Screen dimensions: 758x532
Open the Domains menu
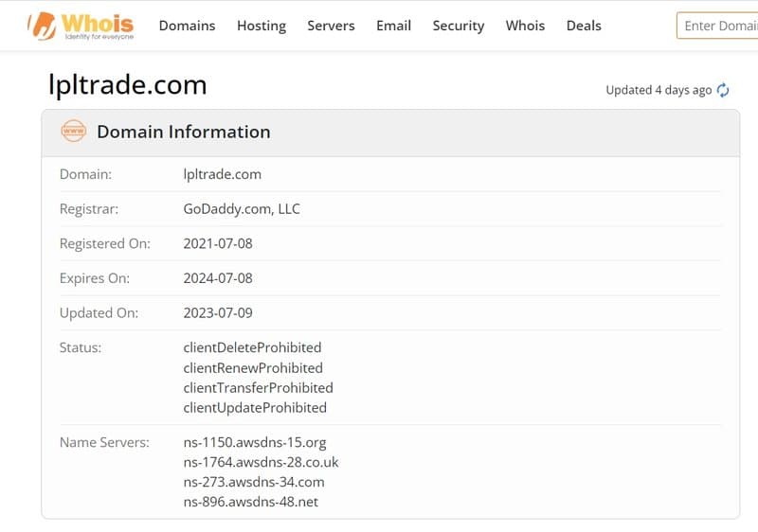(x=187, y=26)
